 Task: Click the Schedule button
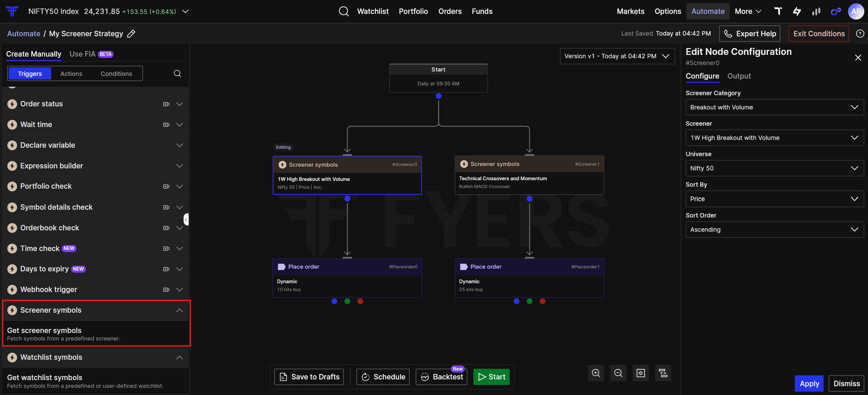pyautogui.click(x=383, y=377)
